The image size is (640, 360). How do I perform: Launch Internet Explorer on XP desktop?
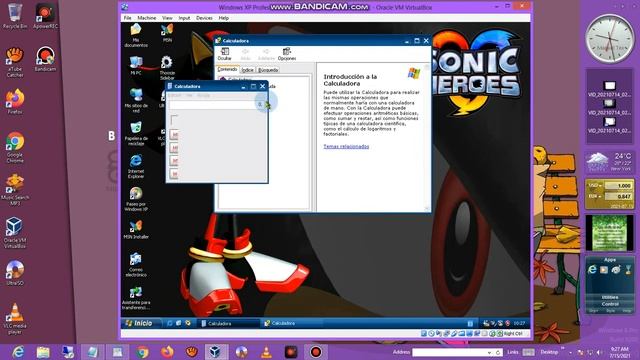(136, 166)
